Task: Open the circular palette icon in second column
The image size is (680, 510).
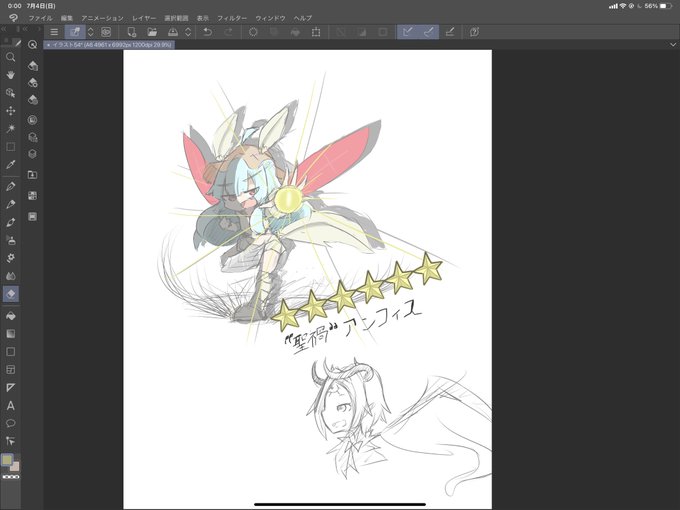Action: pos(33,120)
